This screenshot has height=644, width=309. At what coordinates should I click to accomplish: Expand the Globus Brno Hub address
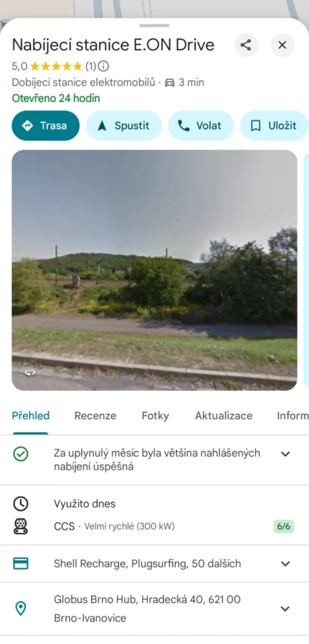(155, 609)
